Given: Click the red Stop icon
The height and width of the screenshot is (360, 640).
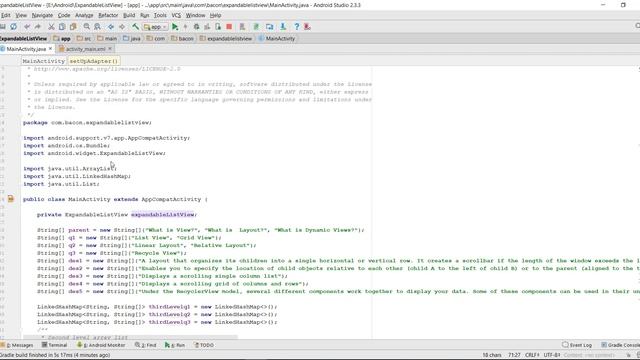Looking at the screenshot, I should 229,27.
